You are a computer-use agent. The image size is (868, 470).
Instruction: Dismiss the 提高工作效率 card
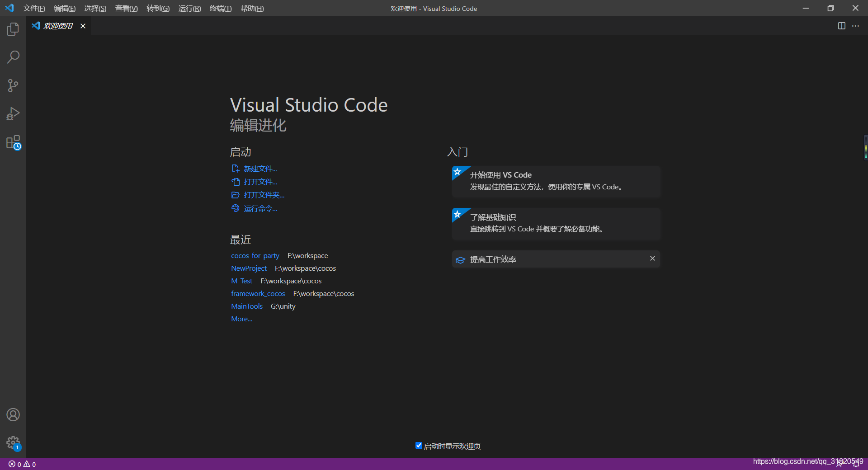pos(652,258)
